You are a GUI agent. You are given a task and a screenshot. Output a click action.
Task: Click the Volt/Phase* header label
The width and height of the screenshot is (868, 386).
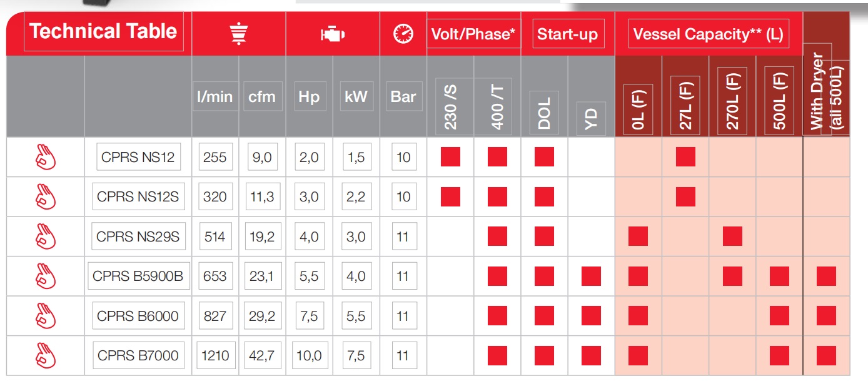tap(473, 34)
